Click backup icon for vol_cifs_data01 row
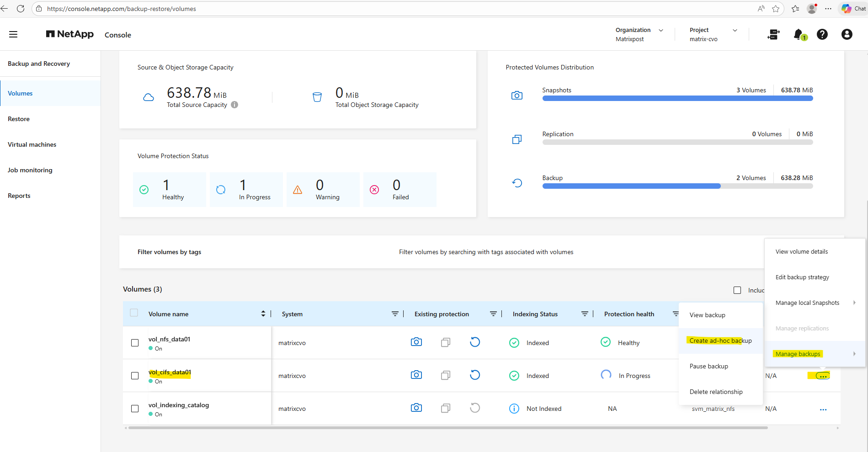The width and height of the screenshot is (868, 452). [475, 375]
